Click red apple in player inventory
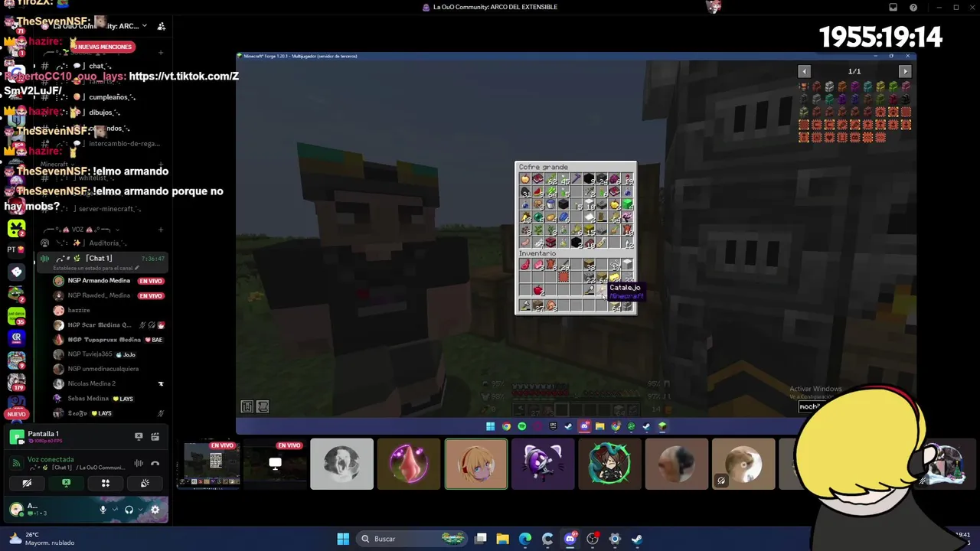 coord(538,291)
